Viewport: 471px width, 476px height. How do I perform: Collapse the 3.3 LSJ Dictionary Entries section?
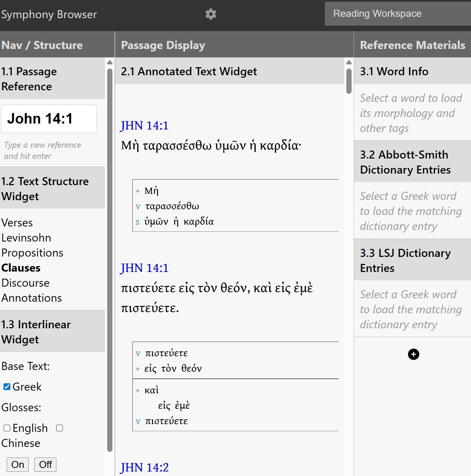(412, 260)
